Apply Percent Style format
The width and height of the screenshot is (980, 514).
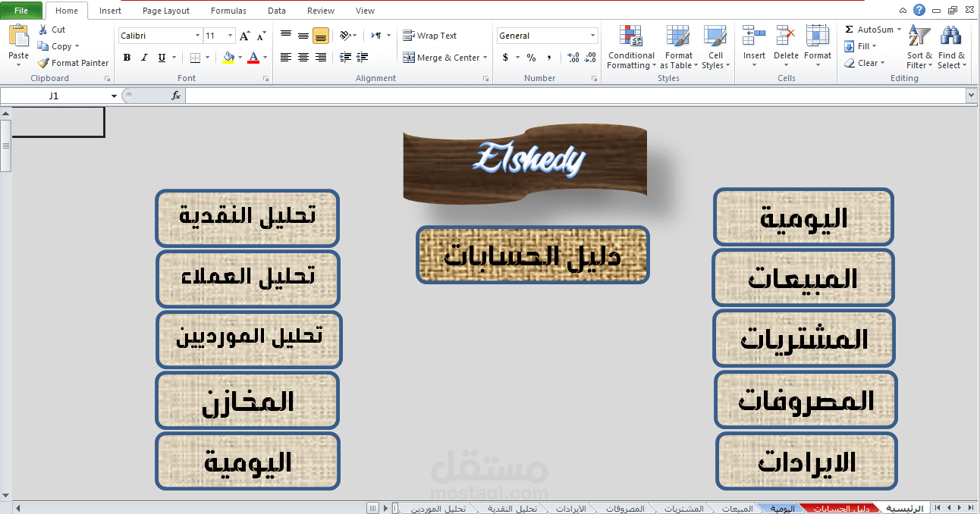(x=531, y=58)
